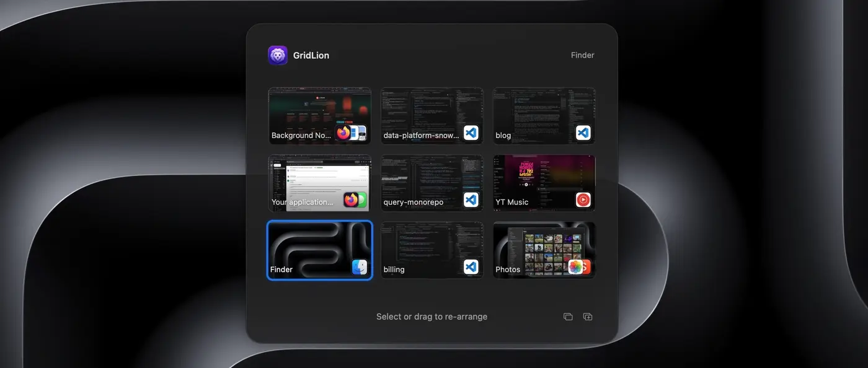Image resolution: width=868 pixels, height=368 pixels.
Task: Click VS Code icon on data-platform-snow... tile
Action: coord(471,133)
